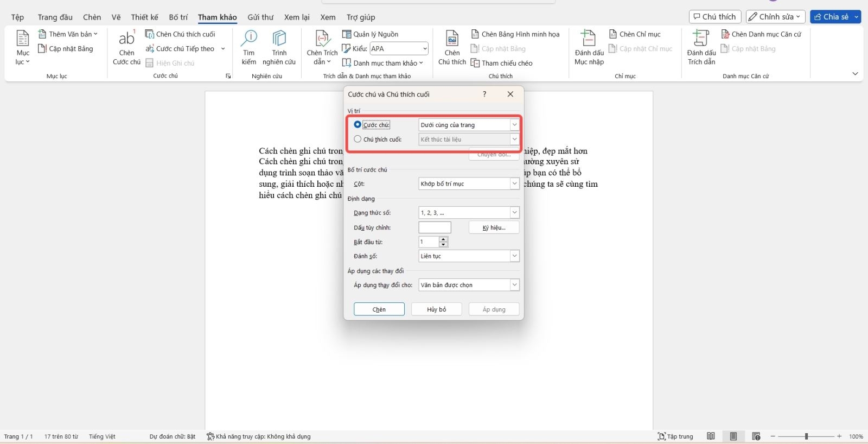Viewport: 868px width, 444px height.
Task: Switch to Read Mode view icon
Action: pyautogui.click(x=711, y=436)
